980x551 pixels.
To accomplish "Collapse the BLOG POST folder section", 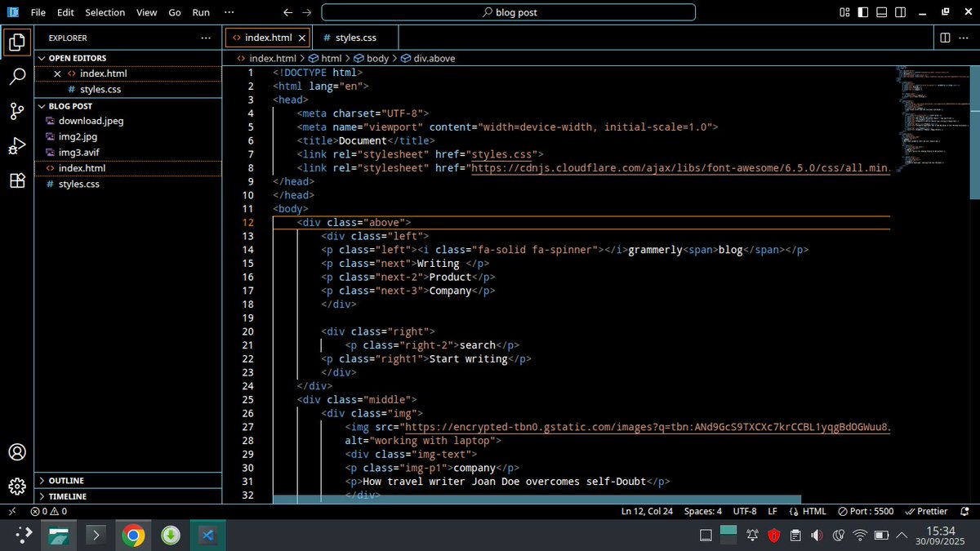I will point(127,105).
